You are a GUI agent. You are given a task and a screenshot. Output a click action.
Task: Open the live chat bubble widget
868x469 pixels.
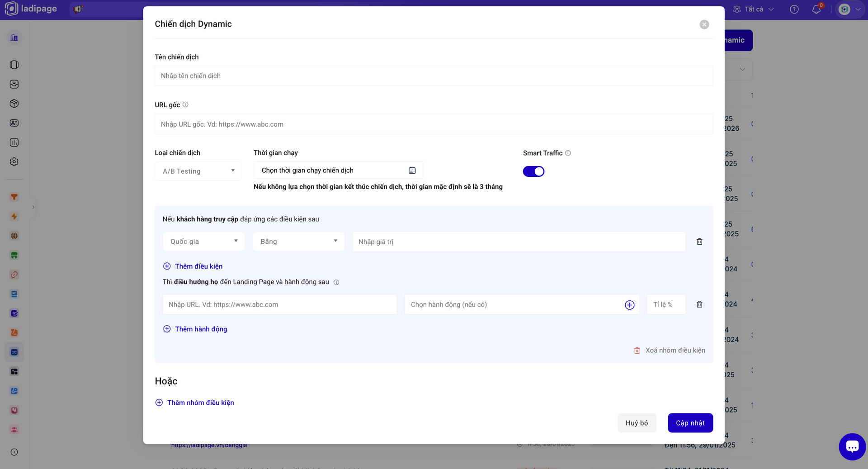pyautogui.click(x=852, y=447)
